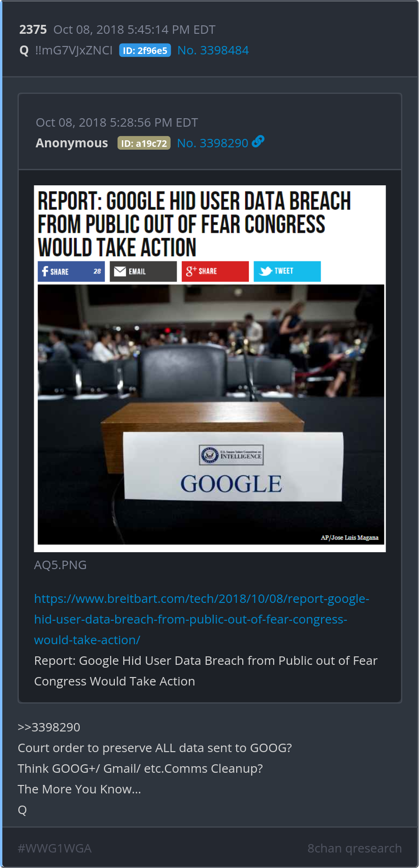Click the 8chan qresearch source label
The height and width of the screenshot is (868, 419).
point(355,848)
